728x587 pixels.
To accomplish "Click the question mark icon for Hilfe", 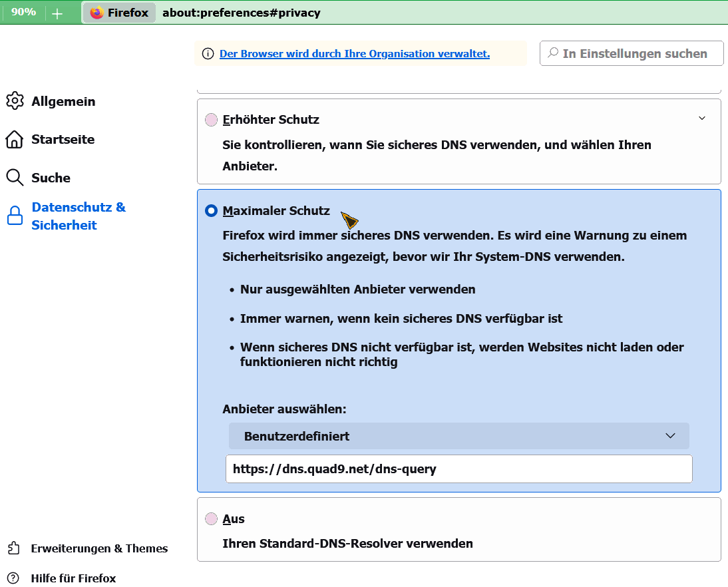I will [x=13, y=578].
